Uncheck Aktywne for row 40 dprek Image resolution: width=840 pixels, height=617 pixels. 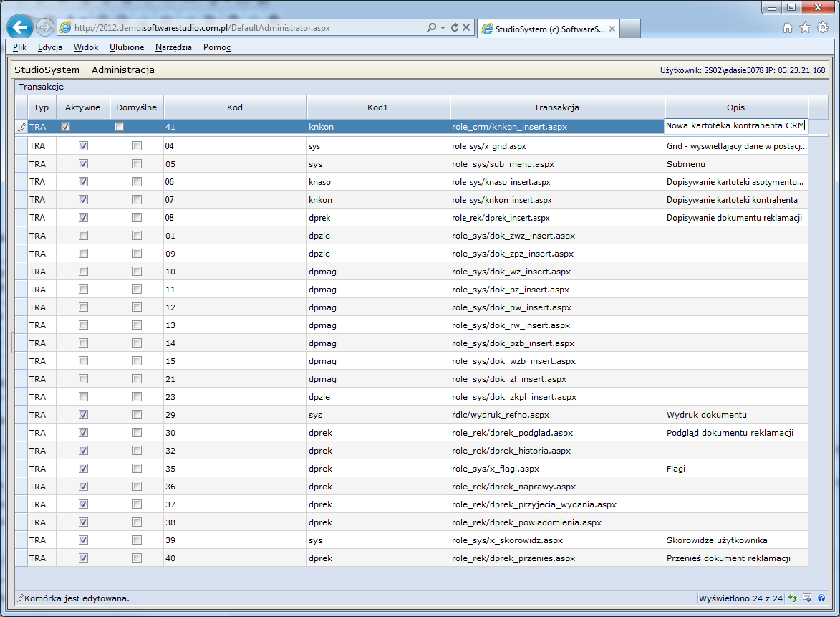point(83,558)
